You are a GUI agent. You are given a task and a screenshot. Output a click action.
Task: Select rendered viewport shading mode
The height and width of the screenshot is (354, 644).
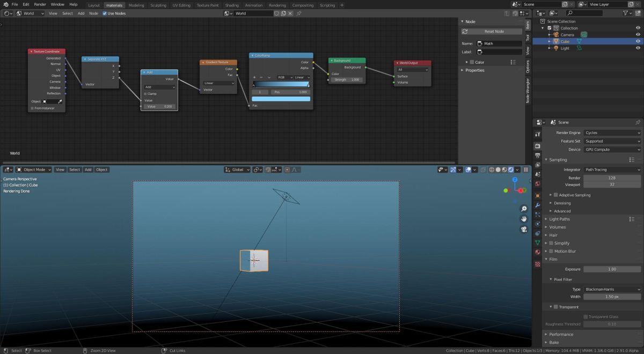[x=511, y=169]
